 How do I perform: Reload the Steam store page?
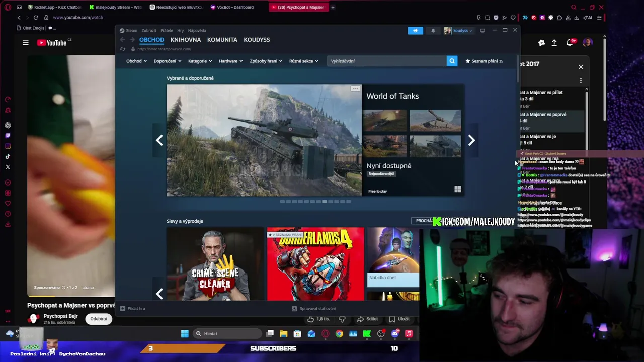pyautogui.click(x=122, y=49)
